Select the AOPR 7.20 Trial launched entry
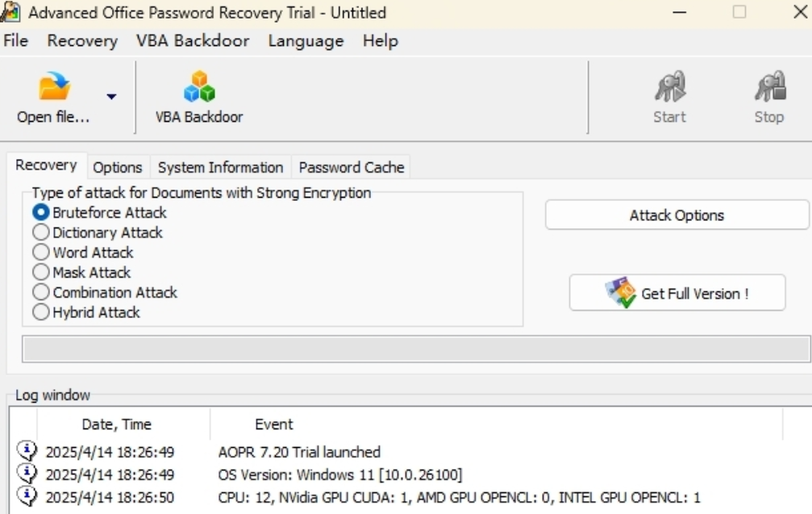This screenshot has height=514, width=812. [299, 452]
